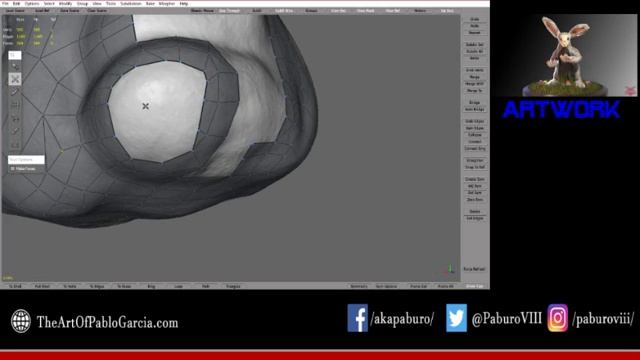Click the Collapse button
The width and height of the screenshot is (640, 360).
[x=475, y=135]
